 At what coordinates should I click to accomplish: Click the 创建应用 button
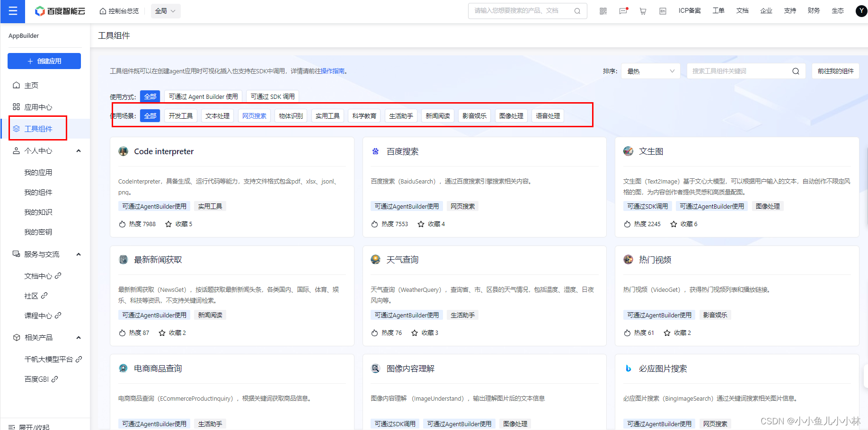44,61
